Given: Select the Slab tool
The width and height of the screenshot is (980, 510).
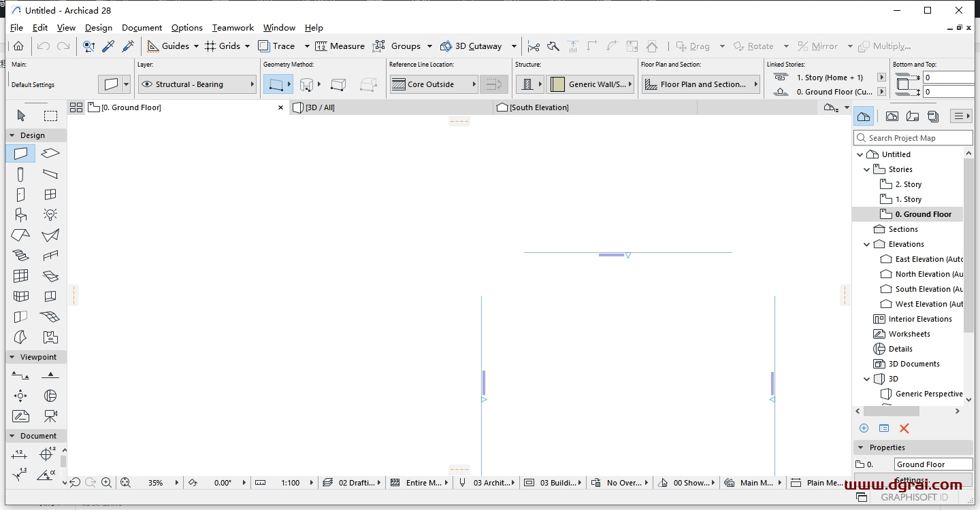Looking at the screenshot, I should [x=50, y=154].
